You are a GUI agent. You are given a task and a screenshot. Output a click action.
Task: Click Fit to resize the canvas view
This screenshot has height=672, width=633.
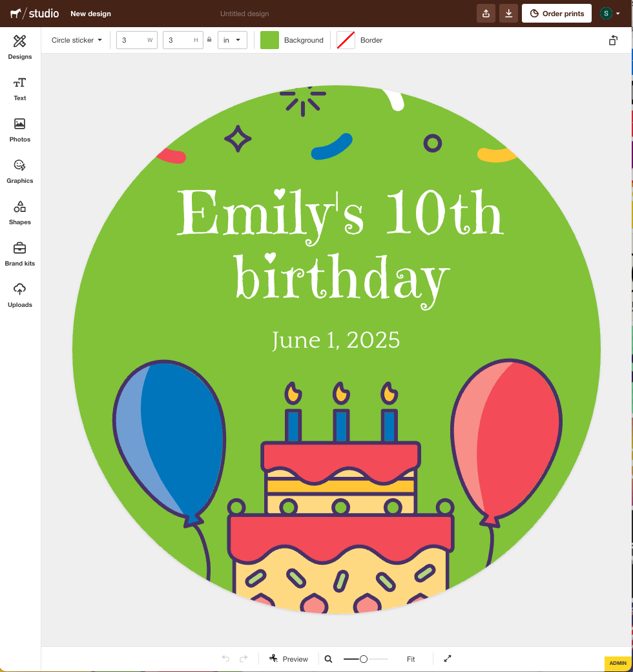coord(411,658)
